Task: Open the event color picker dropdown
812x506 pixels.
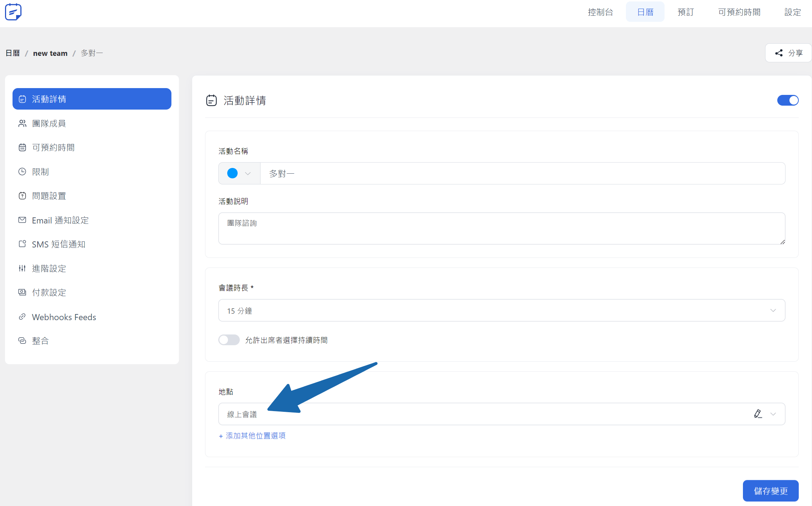Action: (x=239, y=173)
